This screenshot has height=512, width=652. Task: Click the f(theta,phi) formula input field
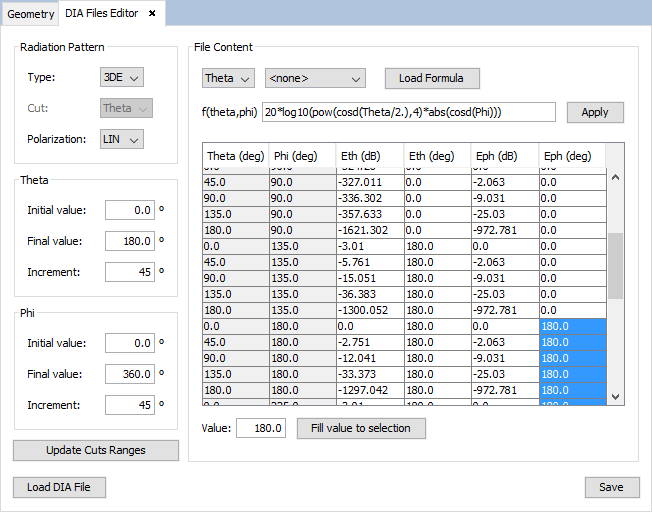tap(408, 112)
